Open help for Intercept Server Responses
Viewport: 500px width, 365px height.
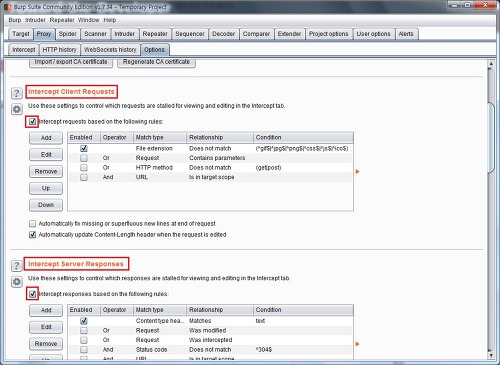click(x=17, y=266)
